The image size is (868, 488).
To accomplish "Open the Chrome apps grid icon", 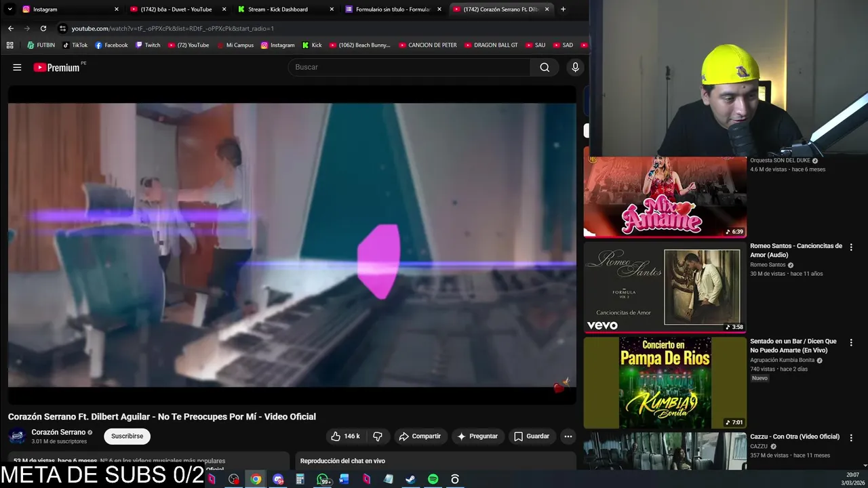I will coord(9,45).
